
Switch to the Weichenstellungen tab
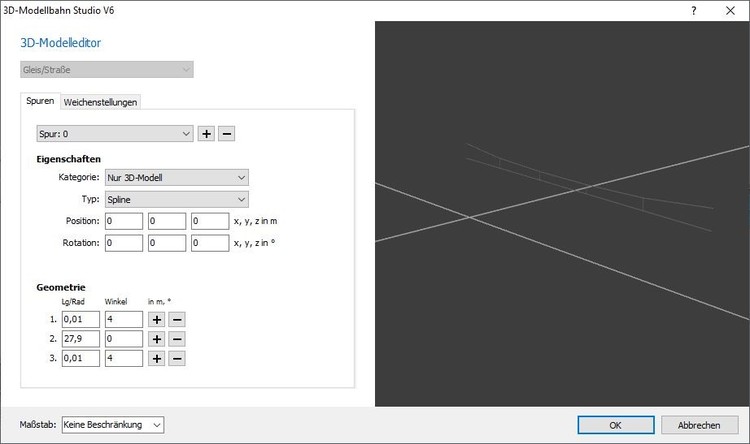click(100, 102)
